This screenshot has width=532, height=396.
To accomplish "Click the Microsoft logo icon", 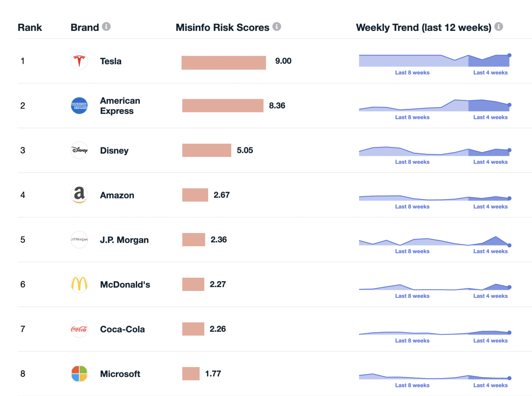I will tap(79, 374).
